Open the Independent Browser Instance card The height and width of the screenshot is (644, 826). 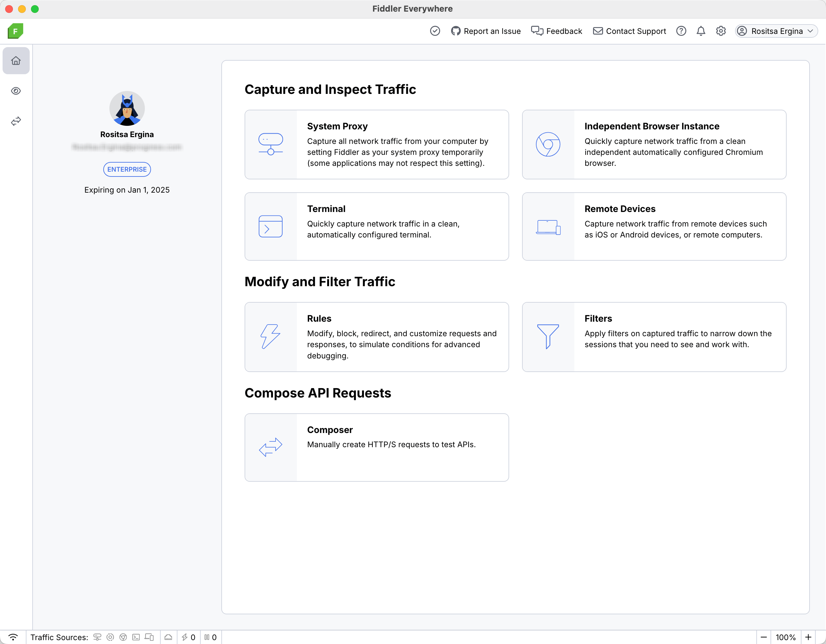coord(653,145)
